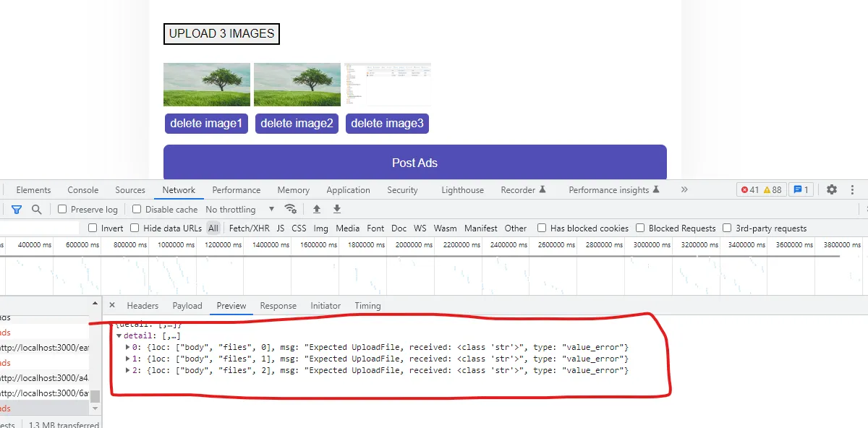Toggle the Preserve log checkbox

pos(62,209)
